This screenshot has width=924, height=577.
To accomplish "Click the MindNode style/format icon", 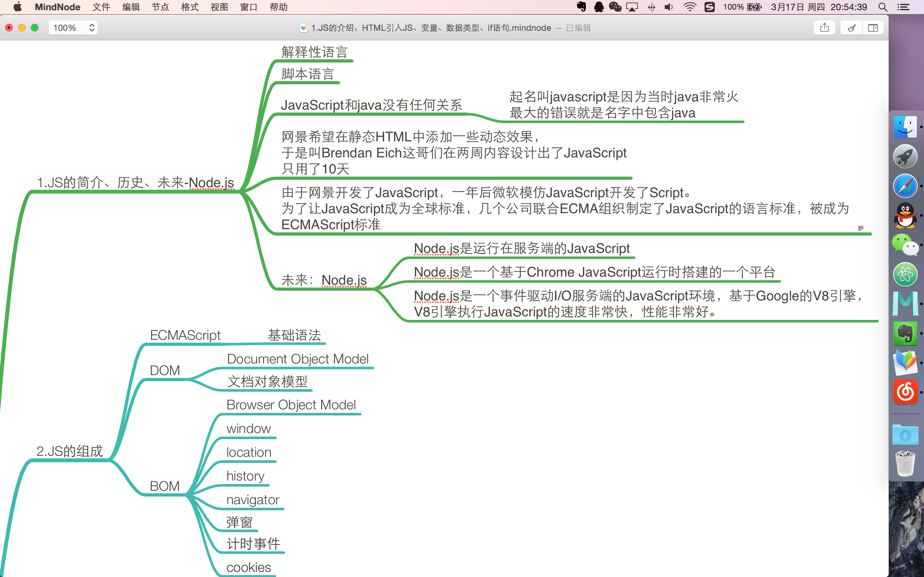I will [851, 27].
